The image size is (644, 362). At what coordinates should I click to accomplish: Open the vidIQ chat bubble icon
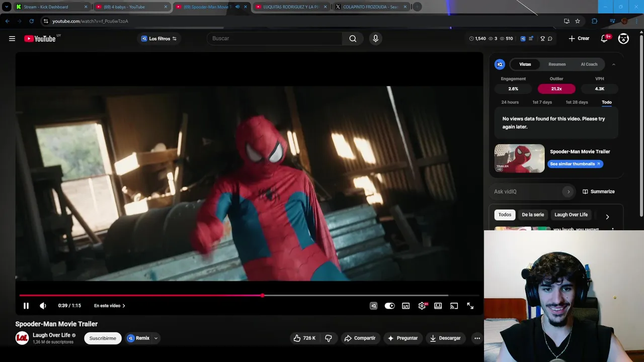tap(550, 39)
